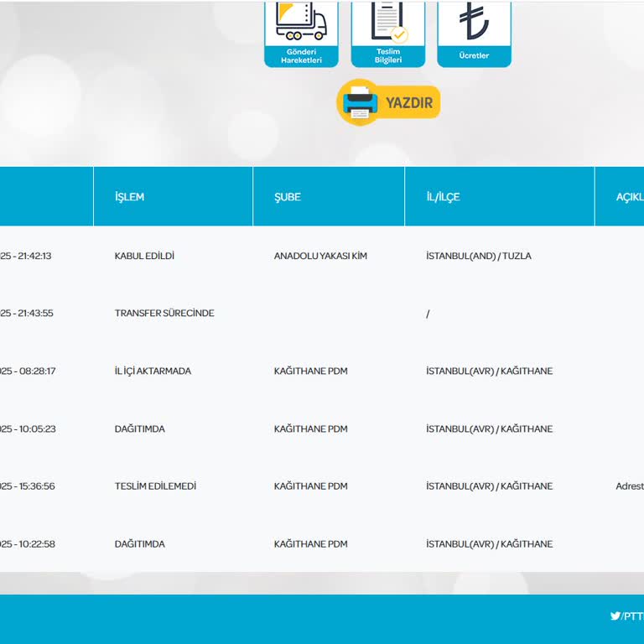Click the İL İÇİ AKTARMADA status cell
This screenshot has width=644, height=644.
[153, 371]
